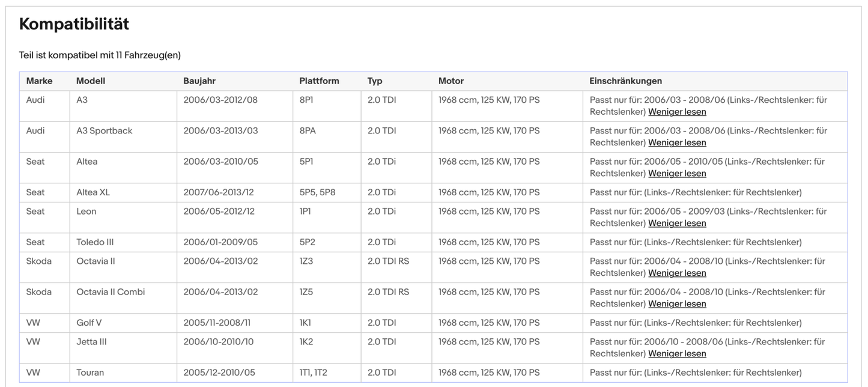The width and height of the screenshot is (868, 387).
Task: Click 'Weniger lesen' in A3 Sportback row
Action: [x=677, y=142]
